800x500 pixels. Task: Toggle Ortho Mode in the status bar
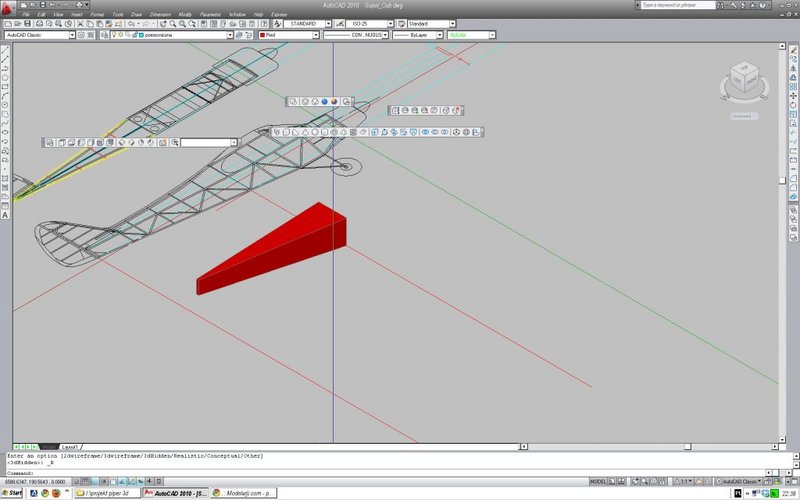(95, 481)
